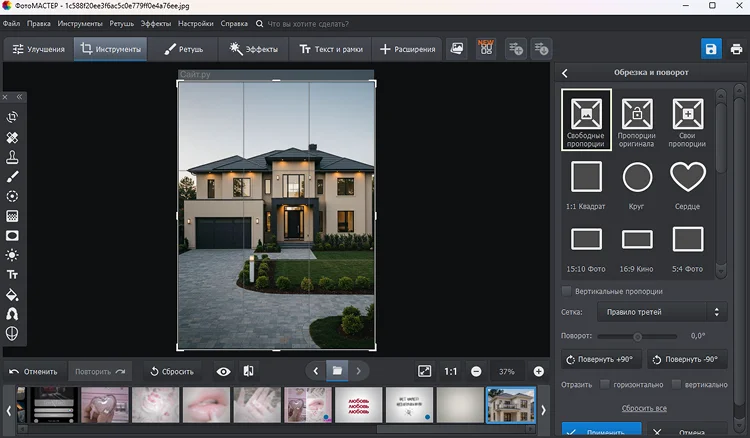750x438 pixels.
Task: Select Пропорции оригинала crop preset
Action: point(637,121)
